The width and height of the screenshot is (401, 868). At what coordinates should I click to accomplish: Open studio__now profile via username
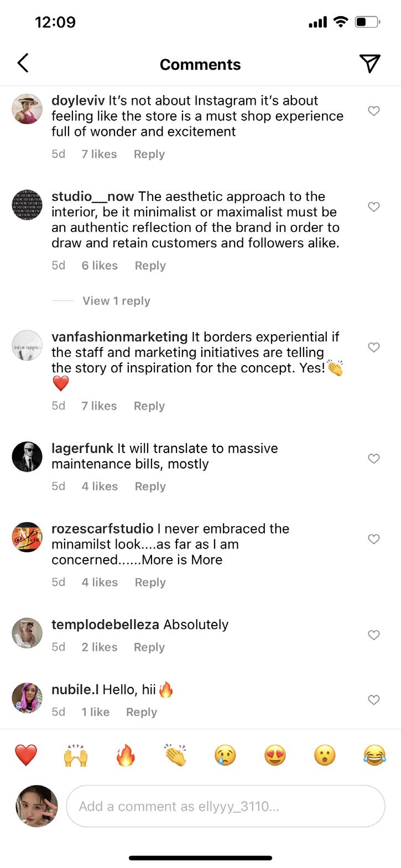pyautogui.click(x=93, y=196)
